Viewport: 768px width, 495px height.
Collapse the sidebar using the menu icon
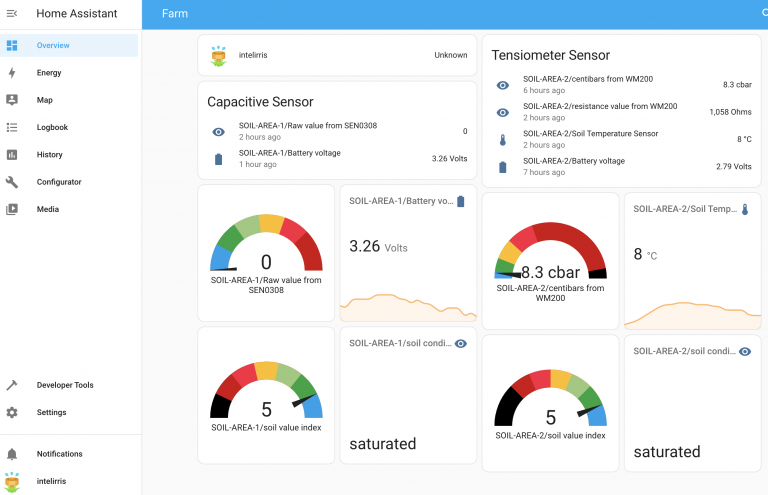pyautogui.click(x=12, y=14)
